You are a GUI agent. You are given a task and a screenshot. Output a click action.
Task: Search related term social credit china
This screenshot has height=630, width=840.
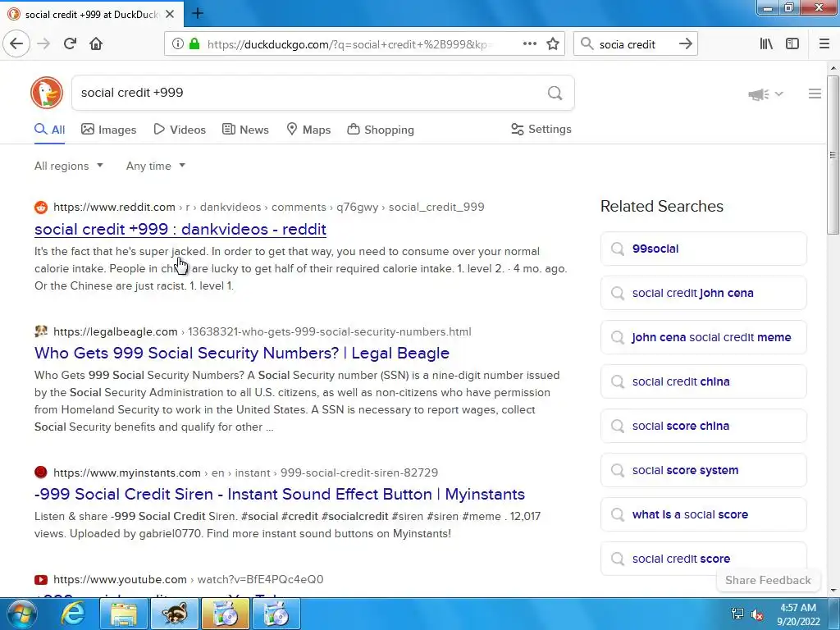703,381
